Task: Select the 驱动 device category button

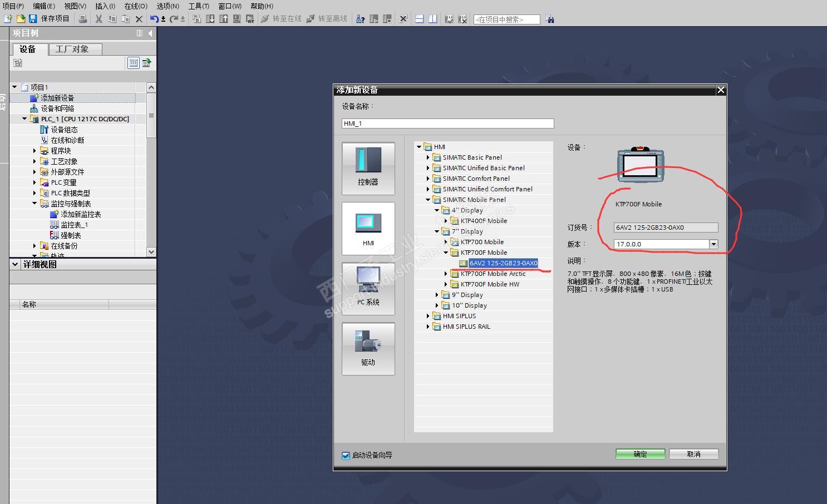Action: coord(368,349)
